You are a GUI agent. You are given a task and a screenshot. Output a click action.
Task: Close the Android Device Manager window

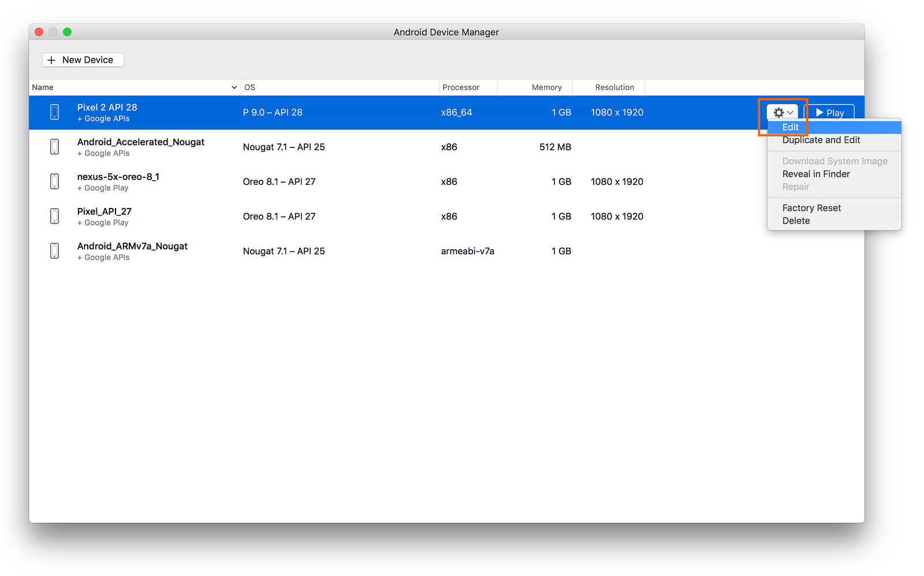click(x=39, y=32)
